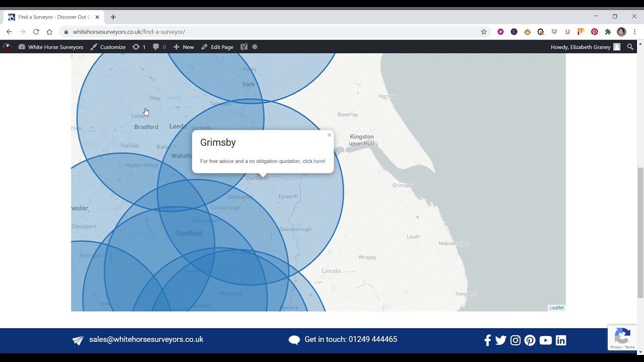
Task: Open a new browser tab
Action: tap(113, 17)
